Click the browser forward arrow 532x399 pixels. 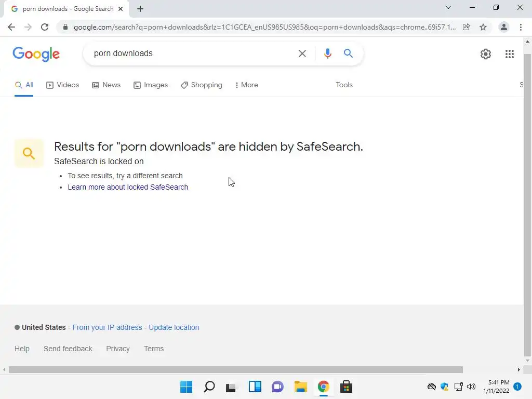[x=28, y=27]
